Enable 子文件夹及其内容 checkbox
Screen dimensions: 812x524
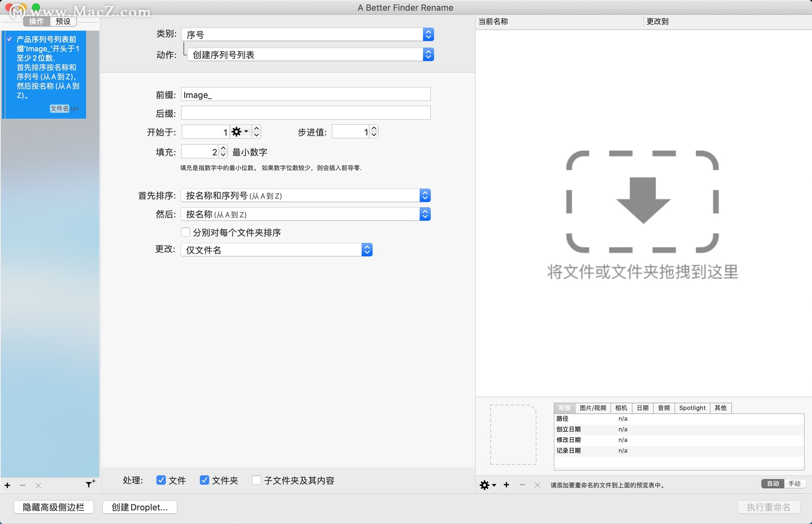[x=256, y=480]
